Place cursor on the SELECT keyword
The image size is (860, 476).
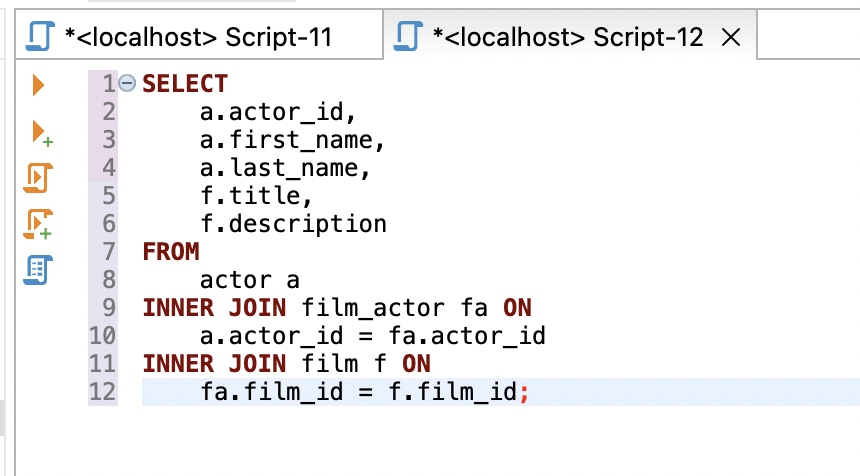click(185, 84)
